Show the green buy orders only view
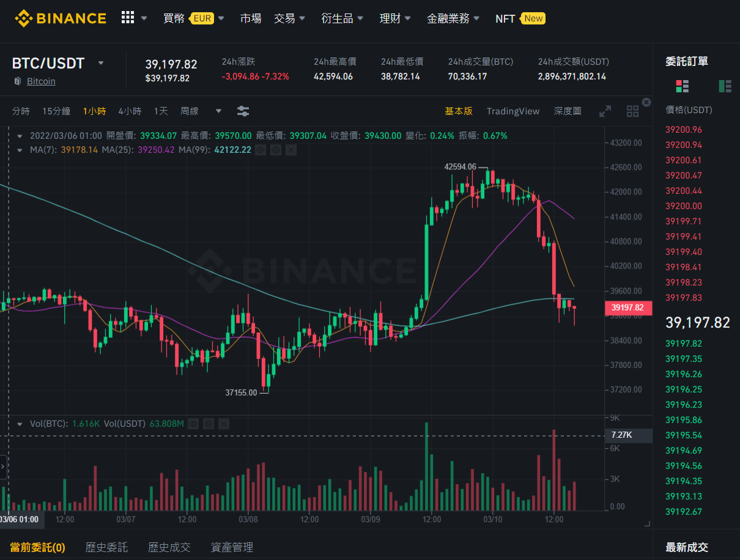 [x=725, y=86]
